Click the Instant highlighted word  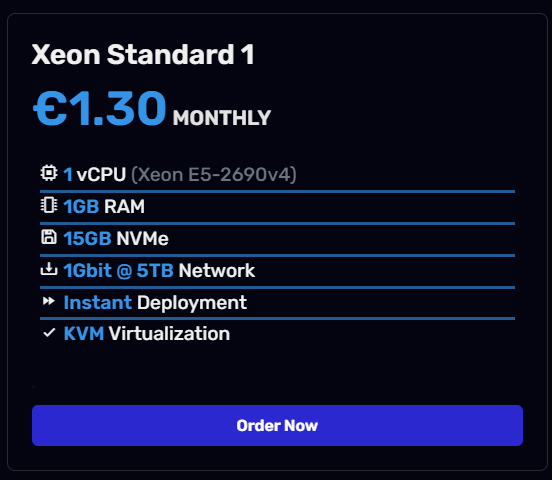98,303
